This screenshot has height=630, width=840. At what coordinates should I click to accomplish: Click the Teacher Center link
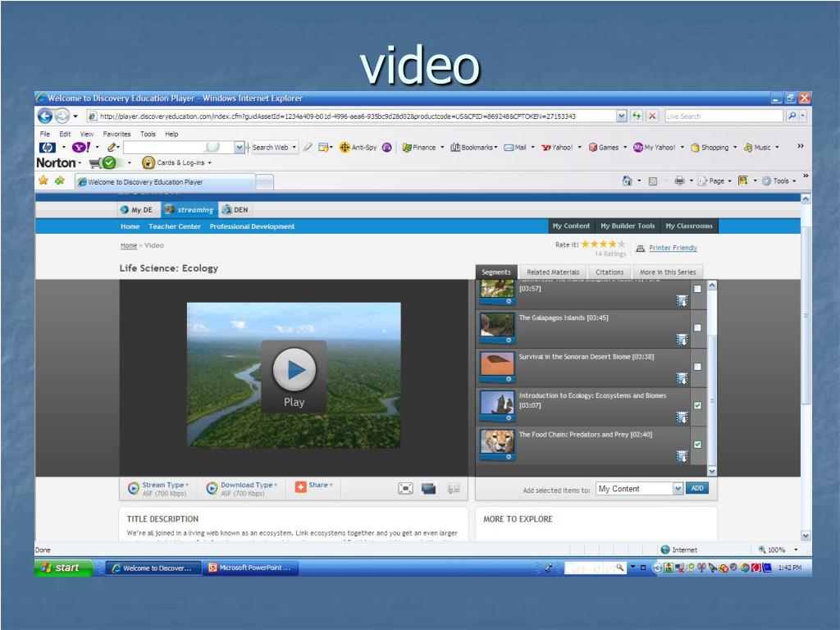coord(175,226)
